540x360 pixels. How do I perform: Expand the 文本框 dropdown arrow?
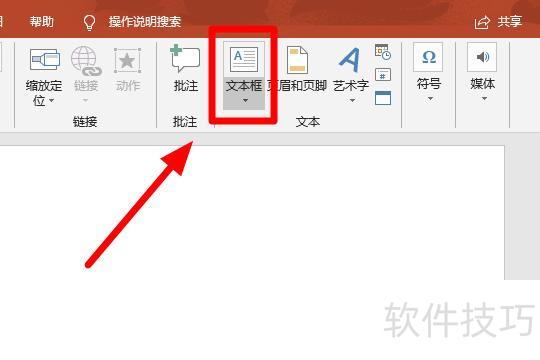245,101
